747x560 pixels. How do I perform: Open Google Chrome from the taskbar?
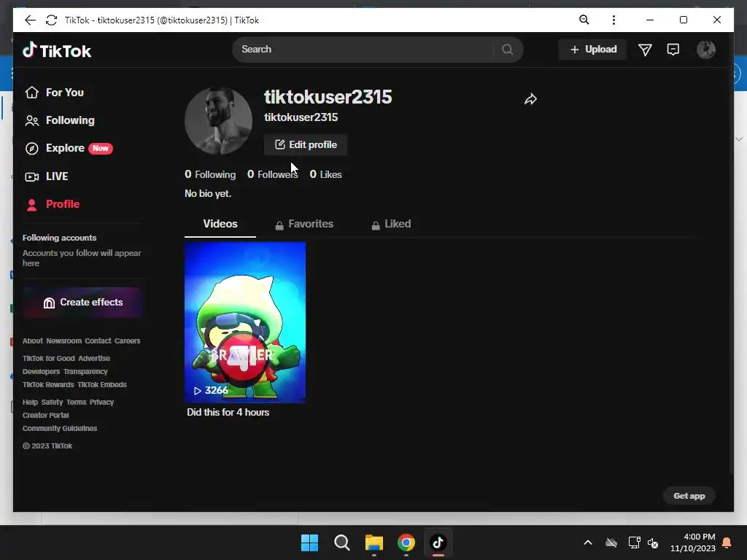pyautogui.click(x=406, y=542)
